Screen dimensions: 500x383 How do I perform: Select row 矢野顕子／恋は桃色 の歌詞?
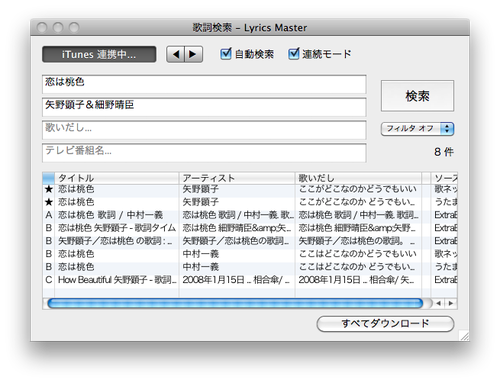tap(250, 241)
